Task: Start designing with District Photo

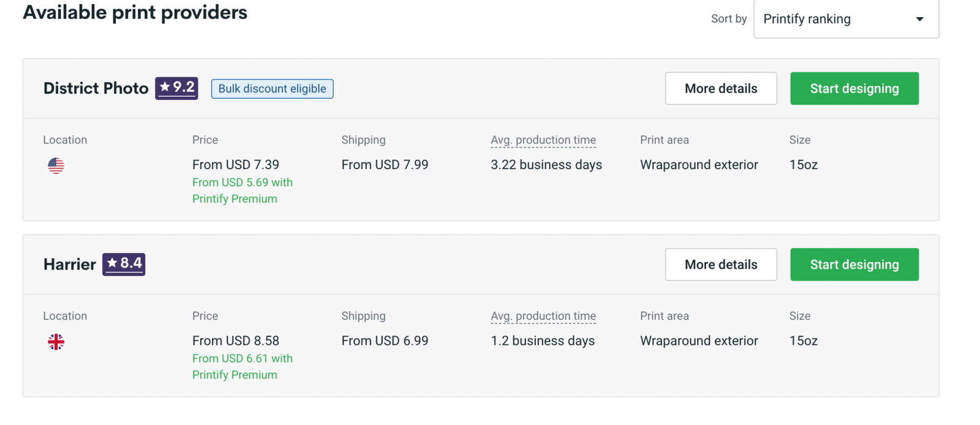Action: click(x=854, y=89)
